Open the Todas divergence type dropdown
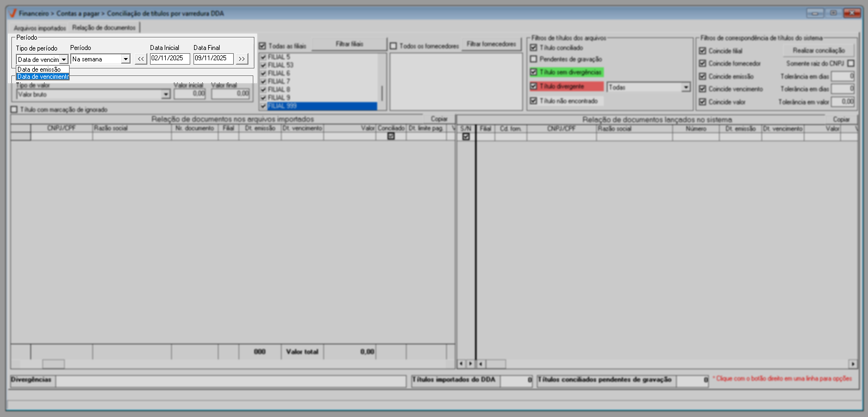Image resolution: width=868 pixels, height=417 pixels. coord(686,87)
